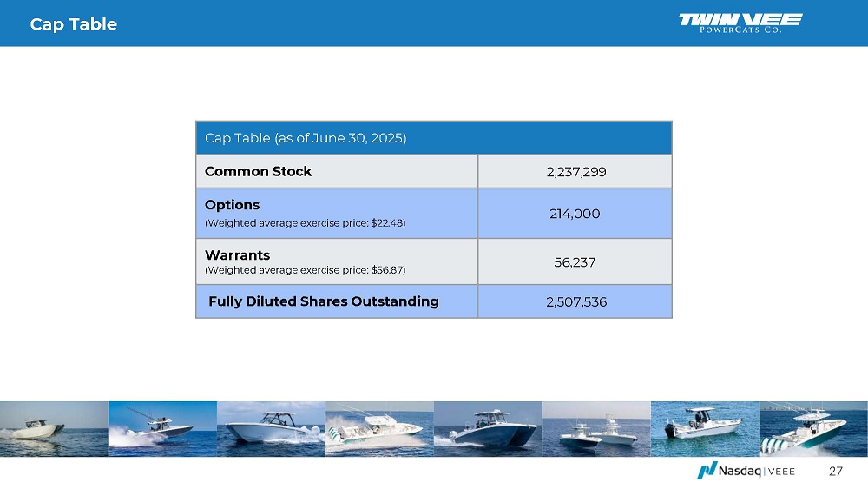Select the "Common Stock" row label
The image size is (868, 489).
(x=258, y=171)
